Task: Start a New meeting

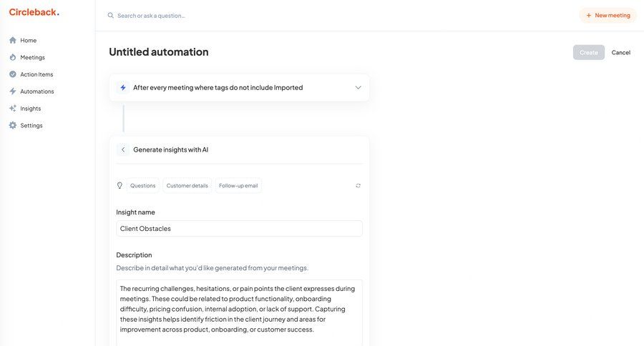Action: [608, 15]
